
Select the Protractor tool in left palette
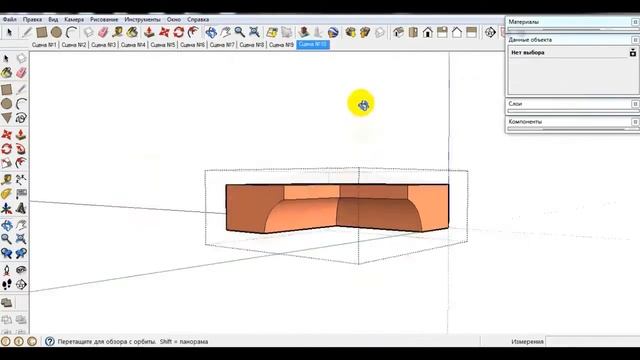pyautogui.click(x=7, y=194)
